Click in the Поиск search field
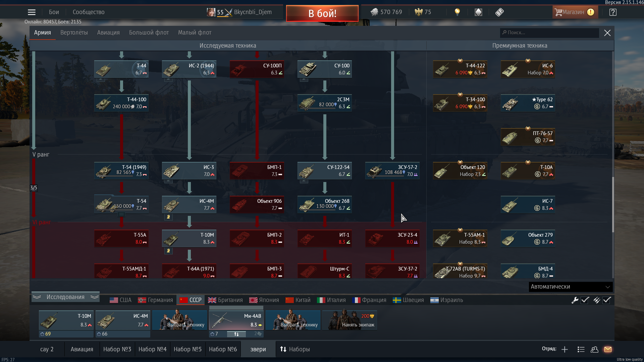Screen dimensions: 644x362 point(549,33)
